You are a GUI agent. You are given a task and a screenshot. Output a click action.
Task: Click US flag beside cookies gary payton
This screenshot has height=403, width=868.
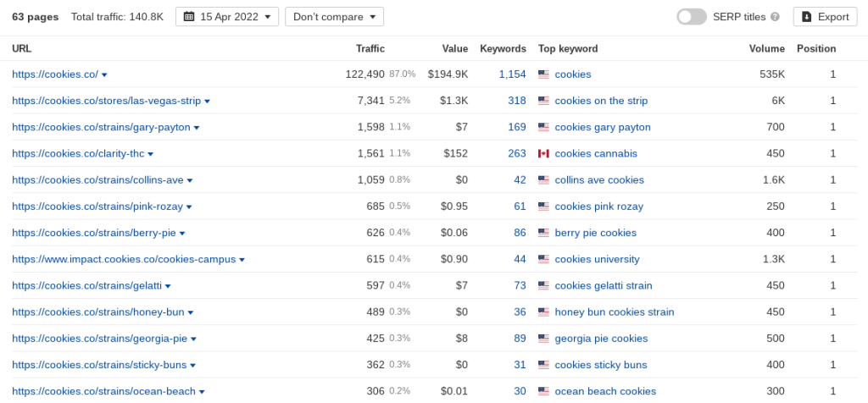tap(543, 127)
